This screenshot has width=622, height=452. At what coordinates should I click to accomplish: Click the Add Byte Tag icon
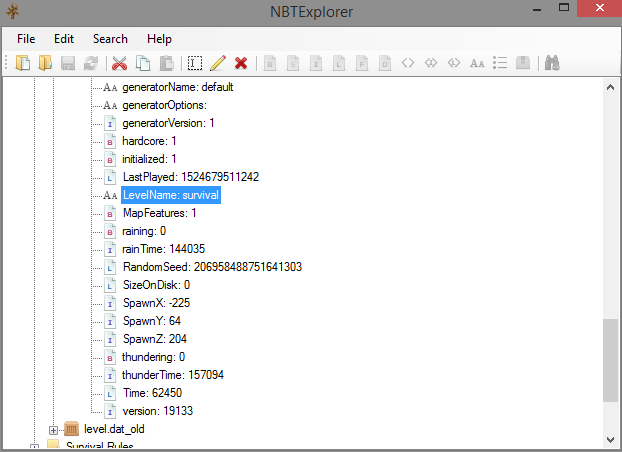click(270, 63)
